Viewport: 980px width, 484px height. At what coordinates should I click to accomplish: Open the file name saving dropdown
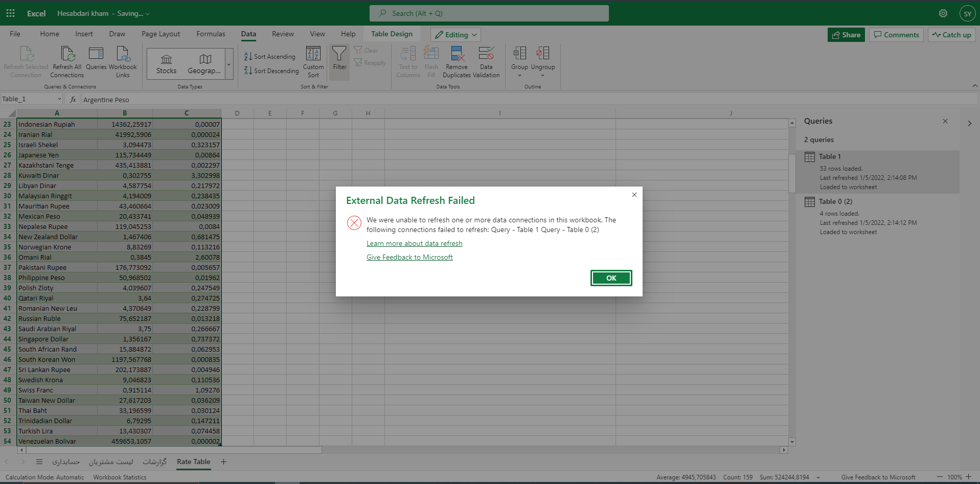click(148, 14)
